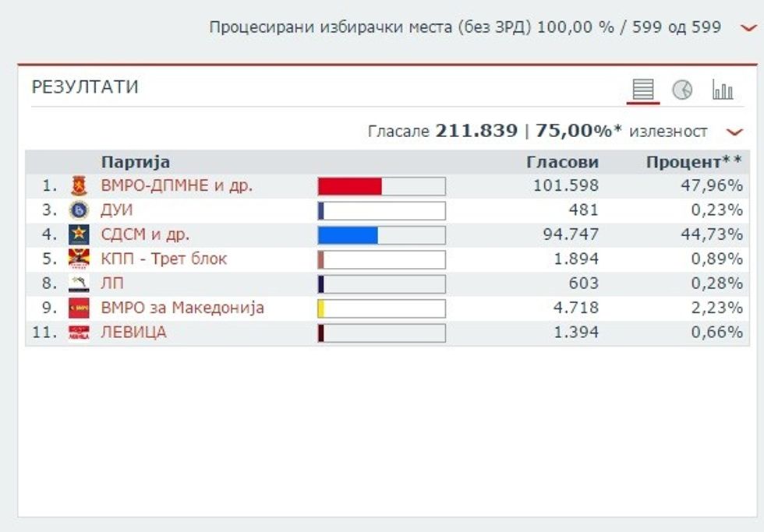This screenshot has width=764, height=532.
Task: Click the ВМРО за Македонија logo
Action: point(79,308)
